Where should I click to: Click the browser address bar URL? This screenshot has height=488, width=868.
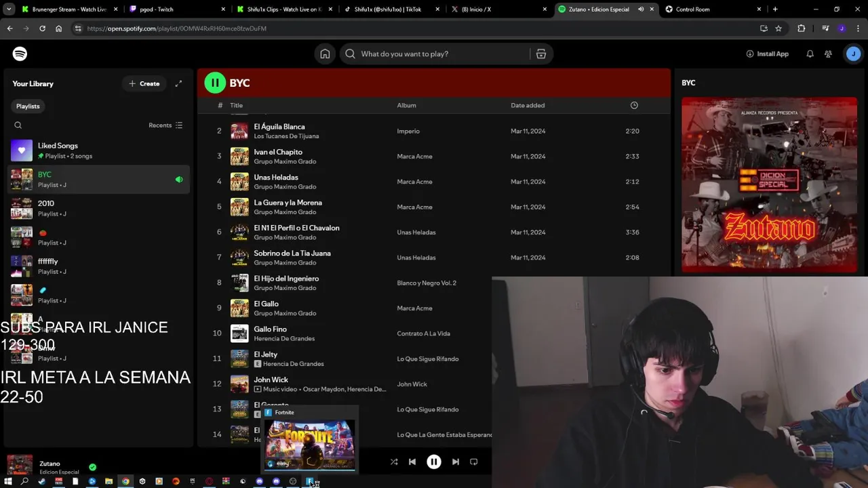point(176,28)
